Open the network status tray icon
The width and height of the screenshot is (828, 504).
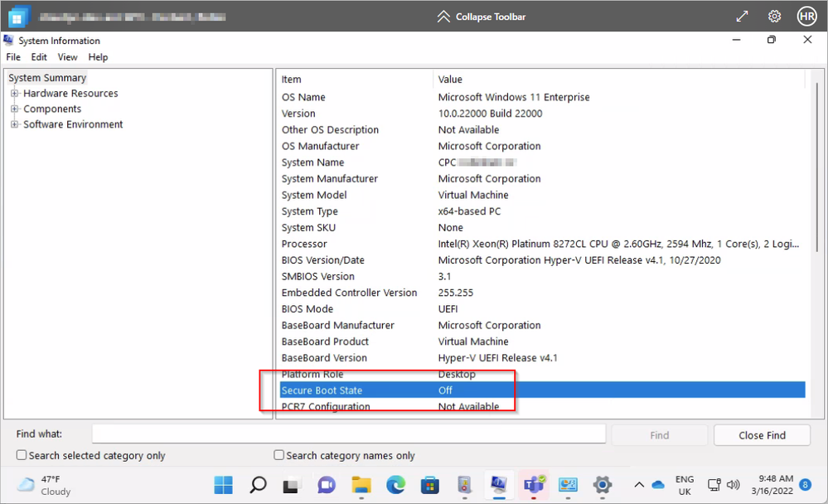pyautogui.click(x=714, y=484)
